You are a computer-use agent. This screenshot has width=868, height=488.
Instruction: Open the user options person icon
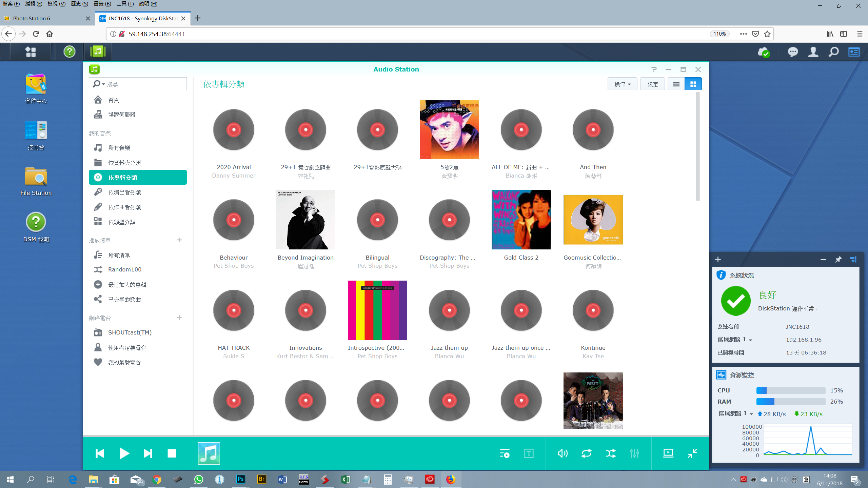pos(813,52)
